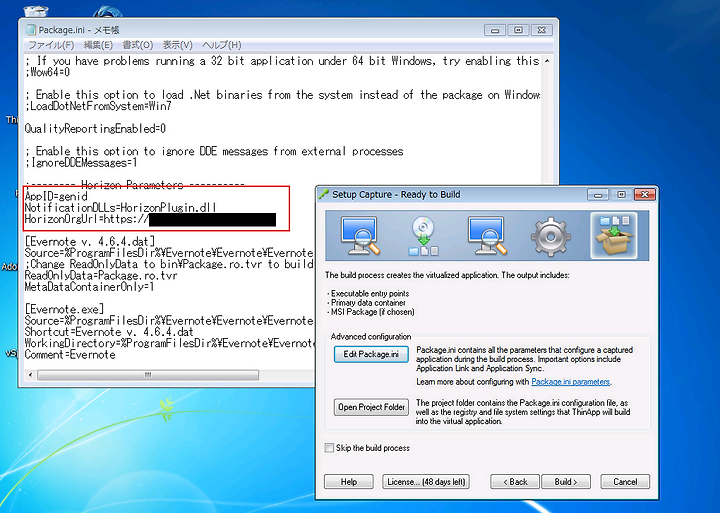720x513 pixels.
Task: Click the ;Wow64=0 line in Notepad
Action: point(48,72)
